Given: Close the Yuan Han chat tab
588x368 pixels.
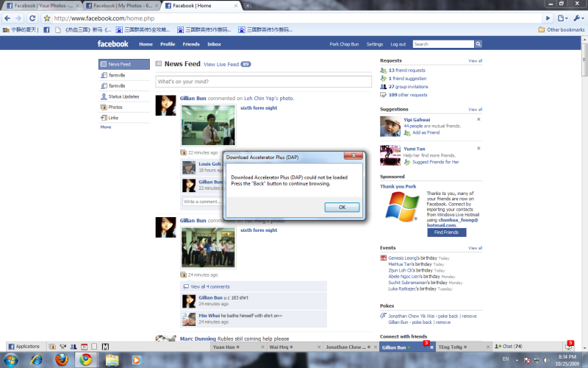Looking at the screenshot, I should 262,347.
